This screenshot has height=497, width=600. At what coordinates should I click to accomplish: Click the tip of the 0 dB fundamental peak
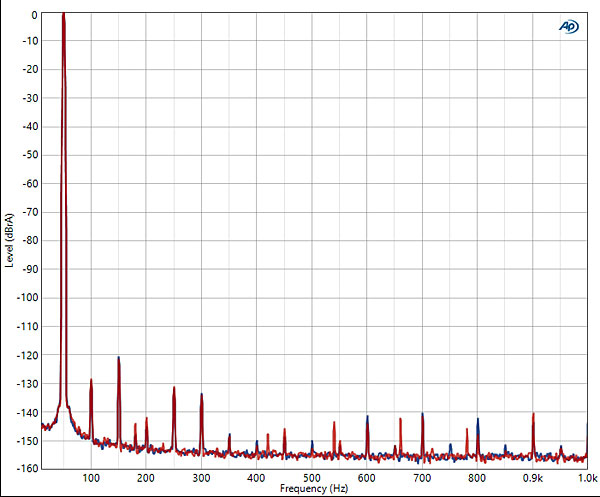click(x=64, y=15)
